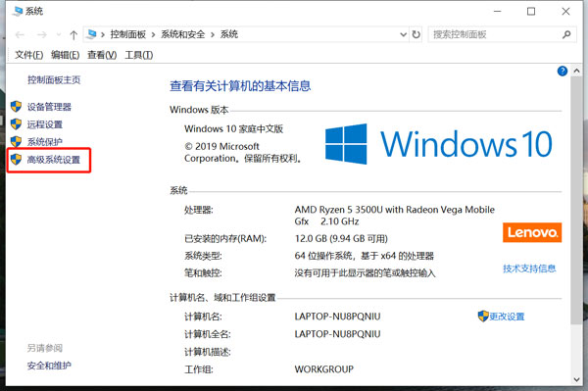The image size is (588, 391).
Task: Click 查看有关计算机的基本信息 heading
Action: pos(240,86)
